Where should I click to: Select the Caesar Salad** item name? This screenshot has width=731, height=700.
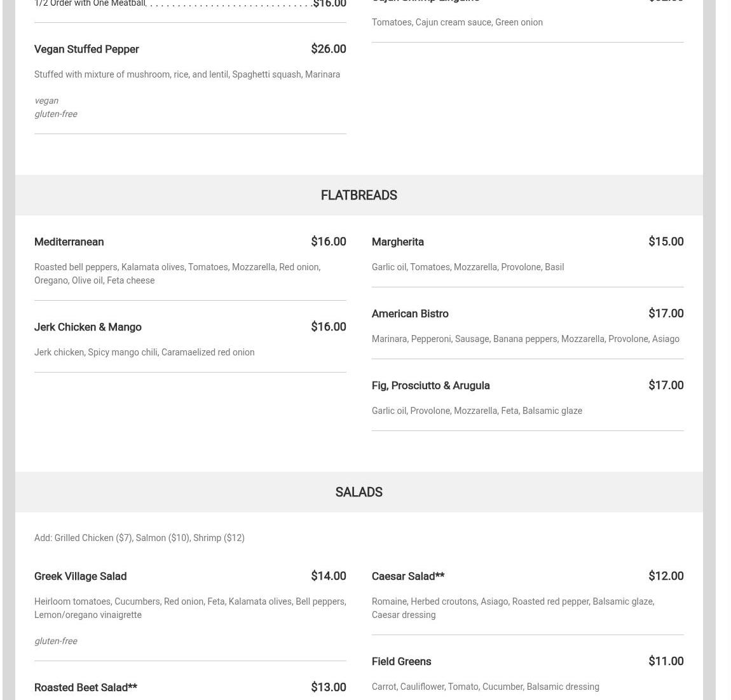(407, 576)
